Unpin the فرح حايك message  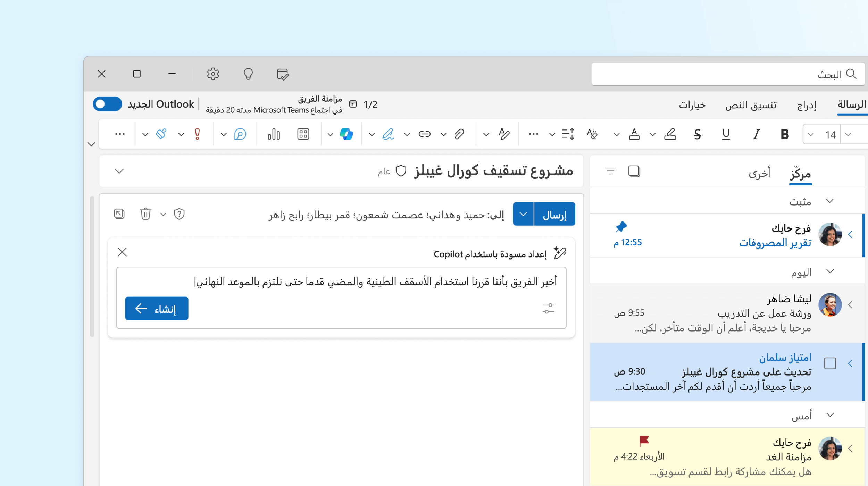click(x=621, y=227)
